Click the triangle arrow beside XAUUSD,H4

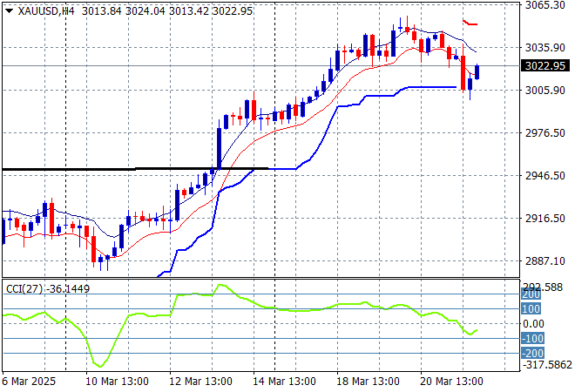pyautogui.click(x=10, y=11)
